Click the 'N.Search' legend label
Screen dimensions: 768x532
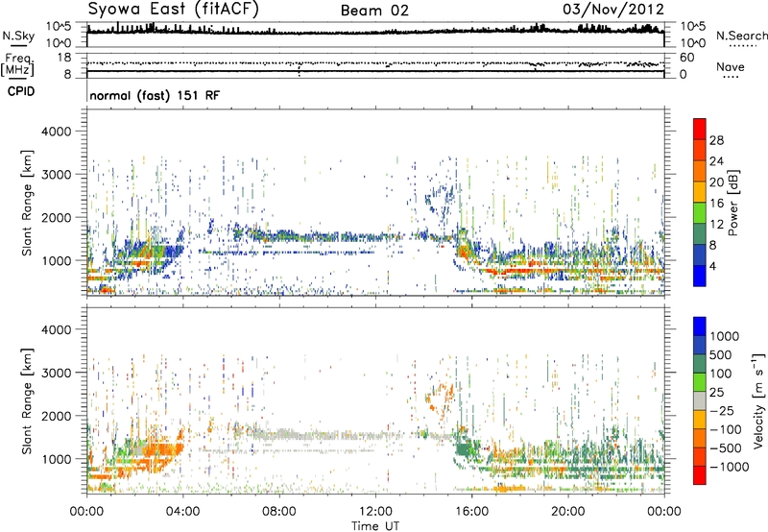741,36
